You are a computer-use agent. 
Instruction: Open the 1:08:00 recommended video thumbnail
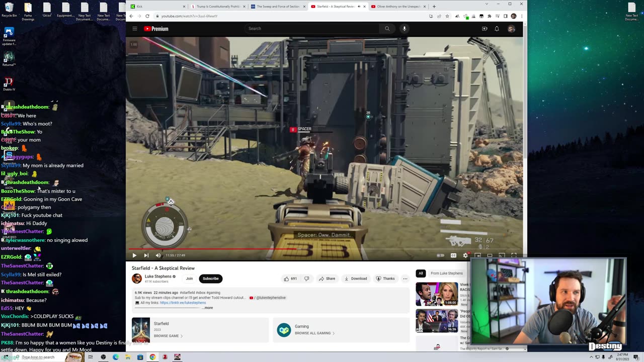436,294
